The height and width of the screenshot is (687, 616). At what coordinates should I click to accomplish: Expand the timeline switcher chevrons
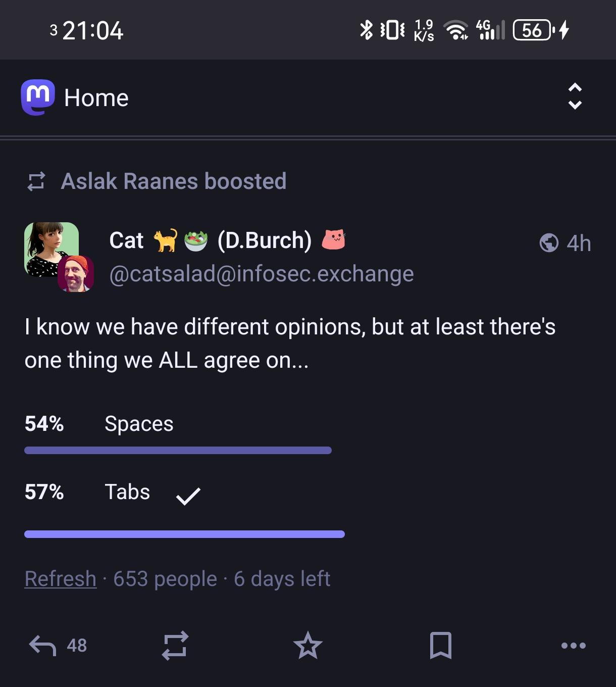(x=575, y=96)
